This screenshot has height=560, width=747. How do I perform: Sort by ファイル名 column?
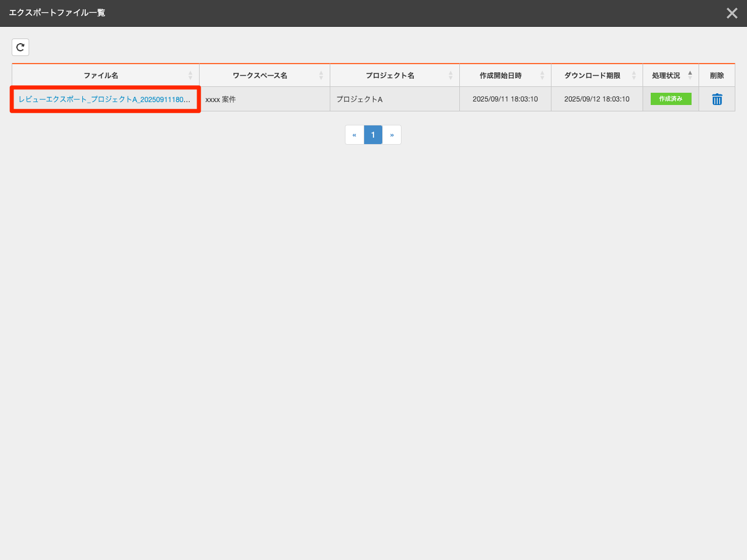[101, 76]
